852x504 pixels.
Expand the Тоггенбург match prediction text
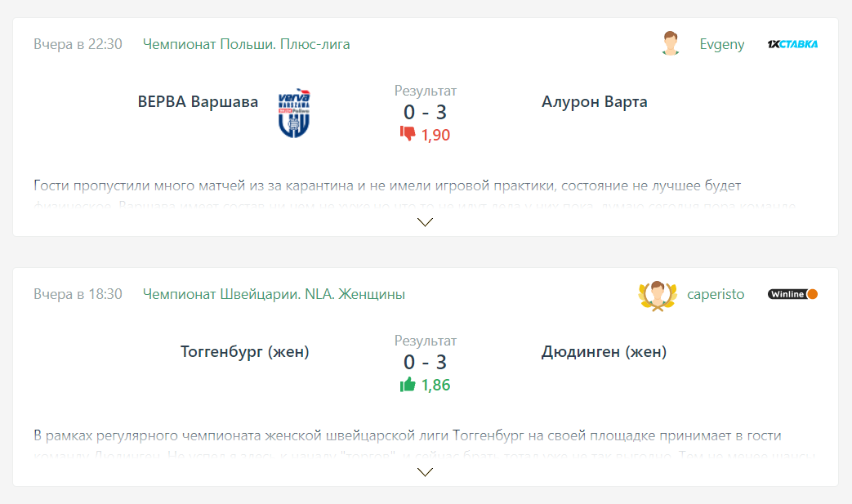(x=425, y=471)
